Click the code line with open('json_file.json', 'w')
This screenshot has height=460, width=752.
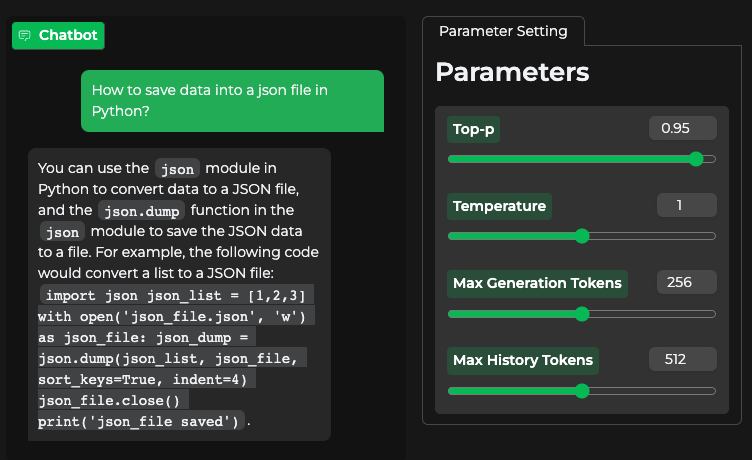(176, 317)
